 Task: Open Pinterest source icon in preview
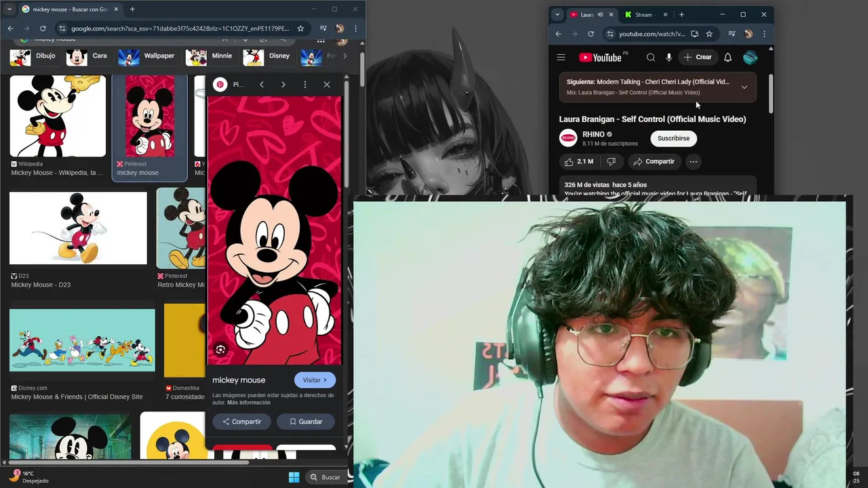tap(220, 85)
